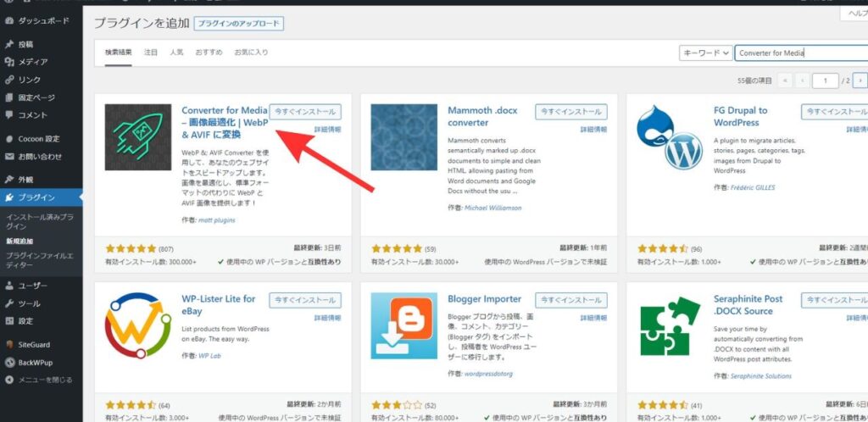Click the Seraphinite puzzle piece logo
This screenshot has height=422, width=868.
[670, 325]
